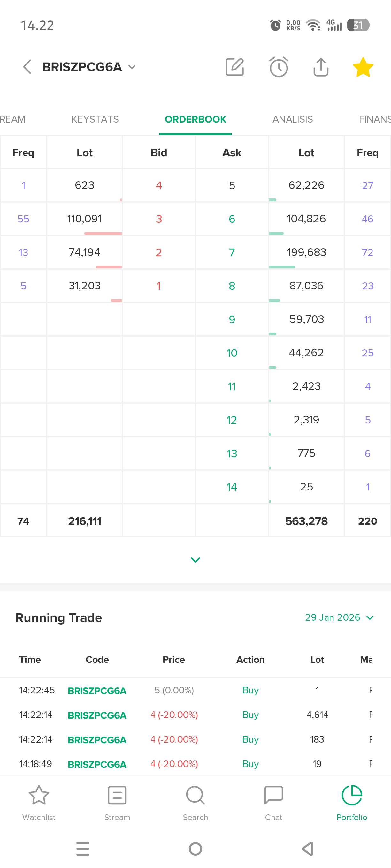This screenshot has height=868, width=391.
Task: Tap the 199,683 ask lot cell
Action: [x=306, y=252]
